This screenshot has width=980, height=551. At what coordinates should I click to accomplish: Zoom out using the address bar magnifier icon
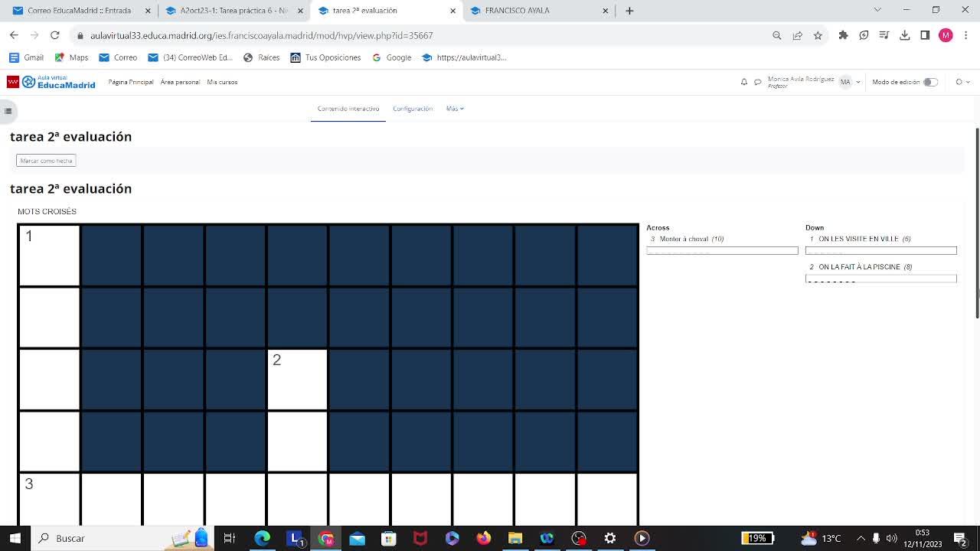(x=776, y=35)
